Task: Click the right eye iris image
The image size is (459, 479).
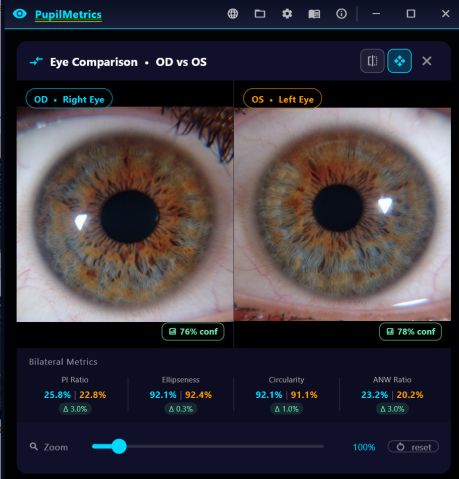Action: coord(125,214)
